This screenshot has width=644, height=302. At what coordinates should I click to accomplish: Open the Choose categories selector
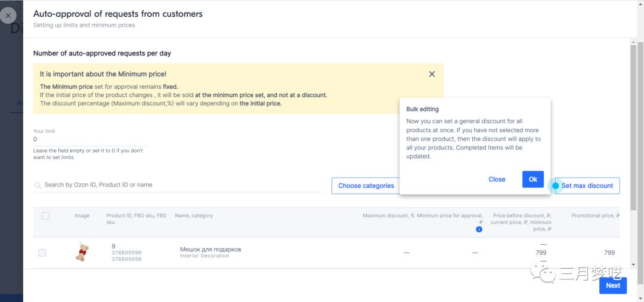pyautogui.click(x=366, y=186)
